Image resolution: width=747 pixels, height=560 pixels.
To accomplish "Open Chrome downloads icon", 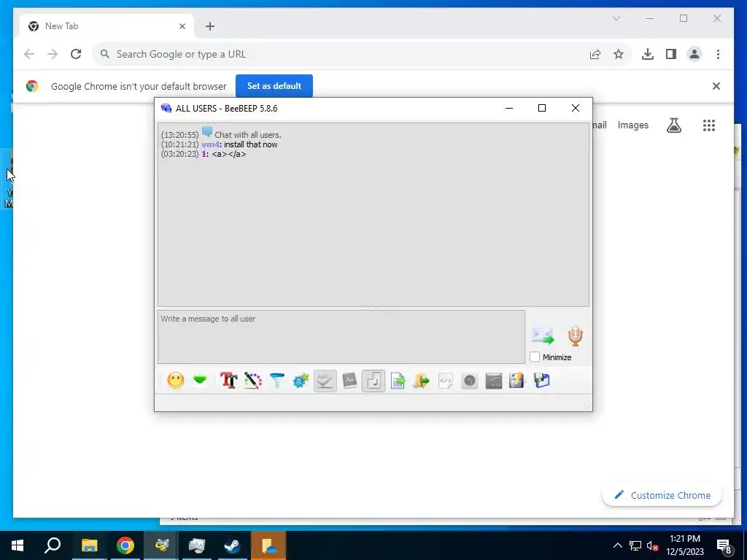I will pyautogui.click(x=648, y=54).
